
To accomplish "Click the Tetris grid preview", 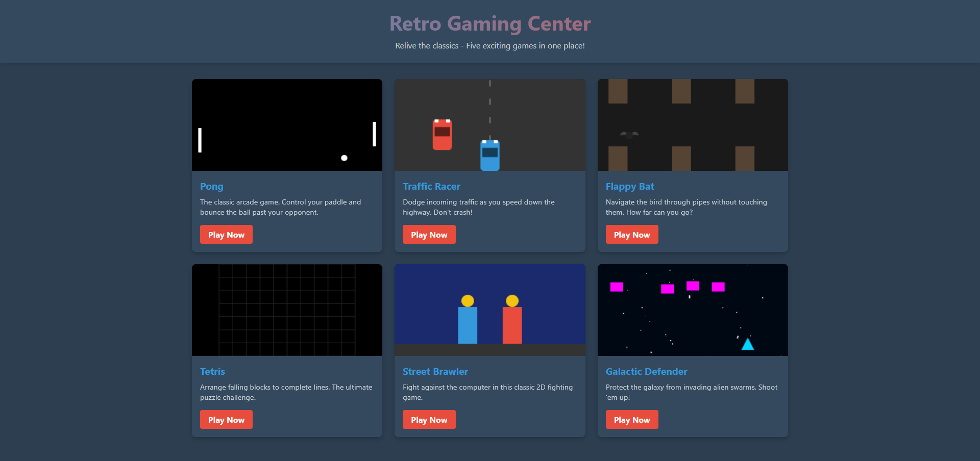I will tap(286, 310).
